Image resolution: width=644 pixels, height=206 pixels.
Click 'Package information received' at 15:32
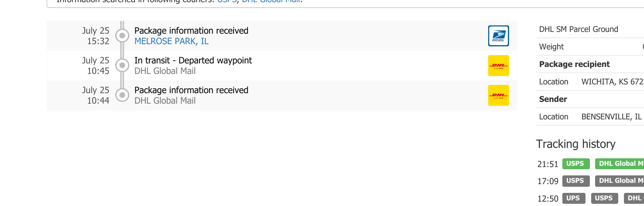click(x=191, y=31)
